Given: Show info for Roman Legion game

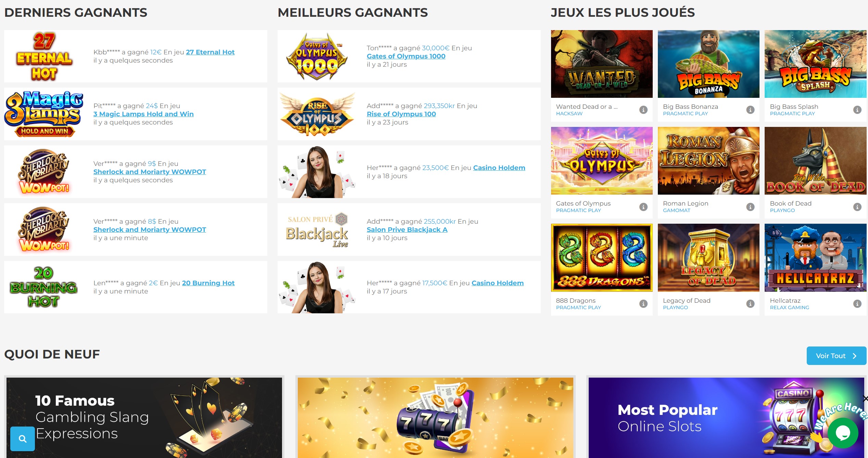Looking at the screenshot, I should [750, 207].
